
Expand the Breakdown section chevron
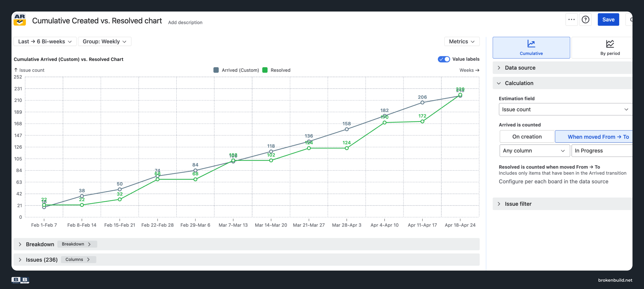pos(20,244)
